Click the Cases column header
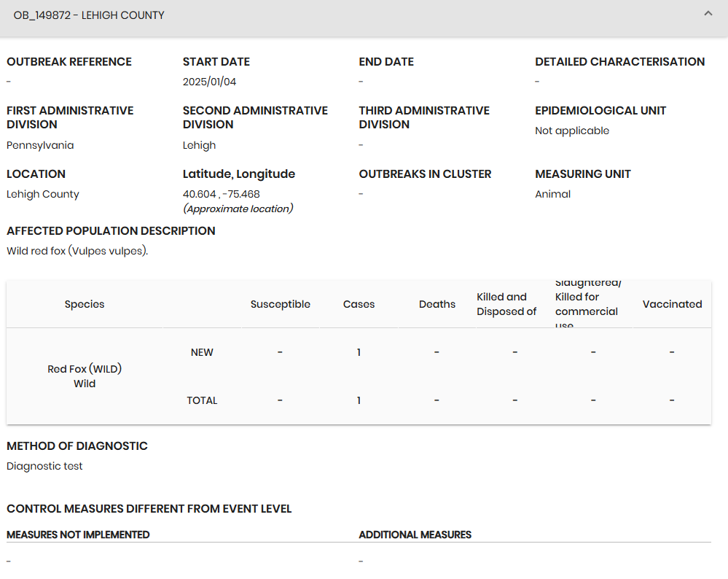The width and height of the screenshot is (728, 579). [359, 304]
